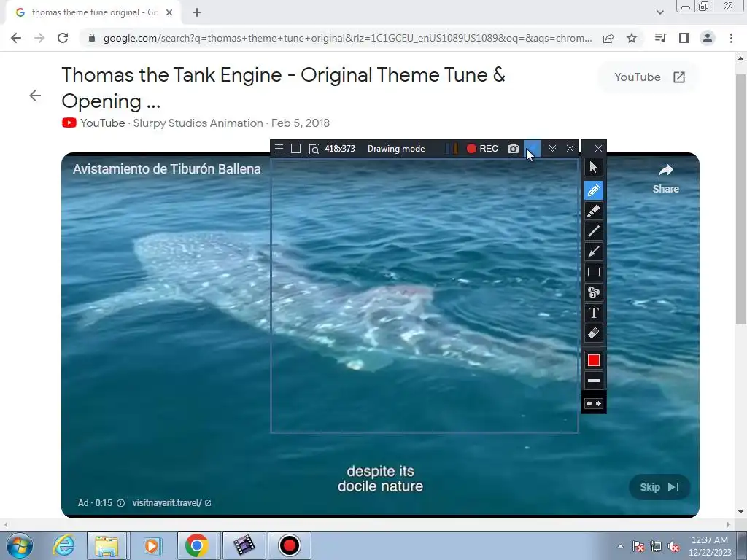Click the address bar URL
This screenshot has height=560, width=747.
[347, 38]
